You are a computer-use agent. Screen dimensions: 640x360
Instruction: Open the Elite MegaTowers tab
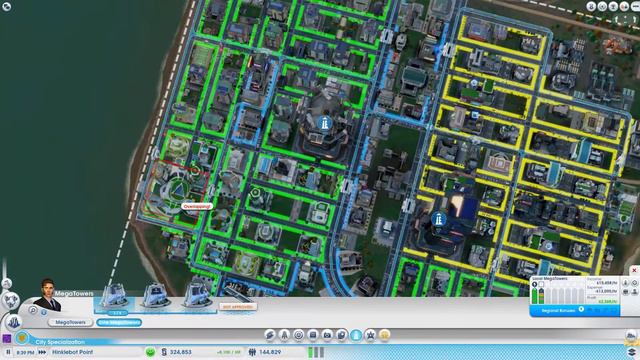point(119,322)
